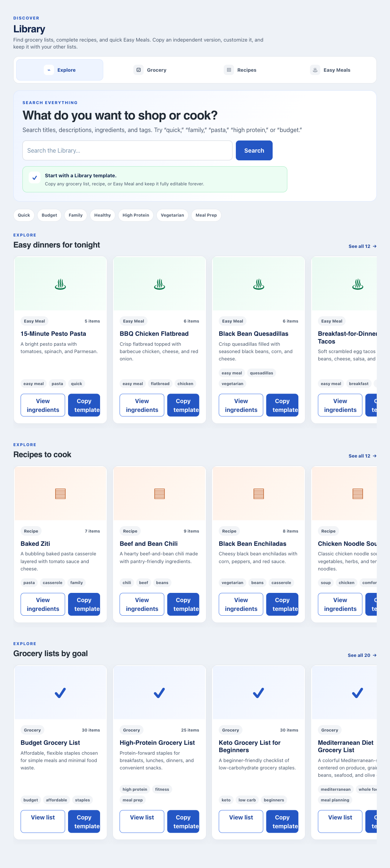Copy template for High-Protein Grocery List
390x868 pixels.
[183, 821]
